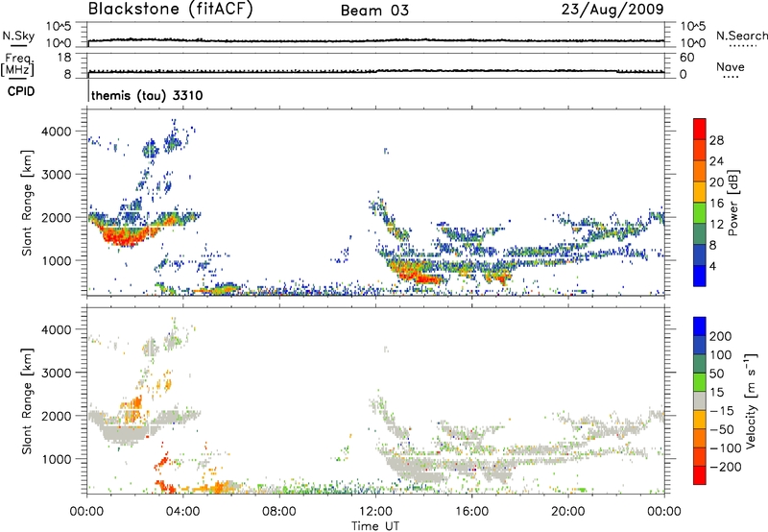Click the '3000' tick in the power panel
Viewport: 768px width, 532px height.
57,175
